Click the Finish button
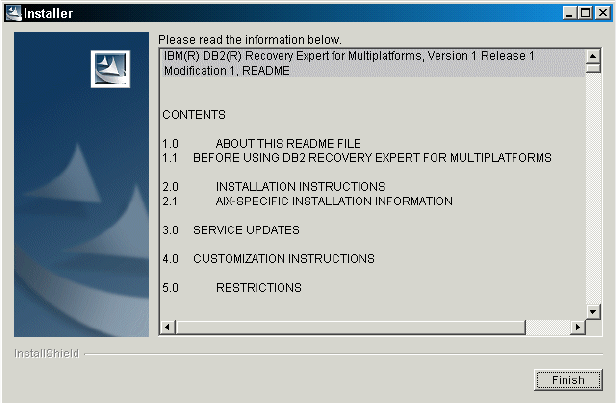 [568, 380]
